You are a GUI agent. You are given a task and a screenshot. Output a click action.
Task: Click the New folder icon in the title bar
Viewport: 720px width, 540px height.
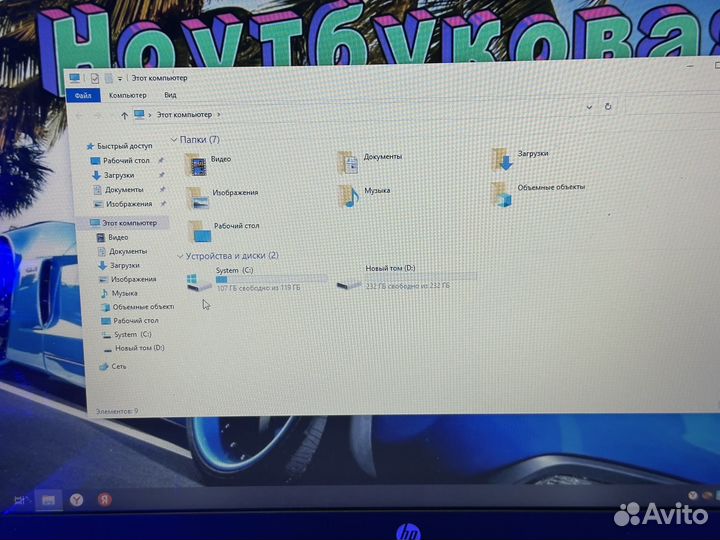[x=109, y=79]
